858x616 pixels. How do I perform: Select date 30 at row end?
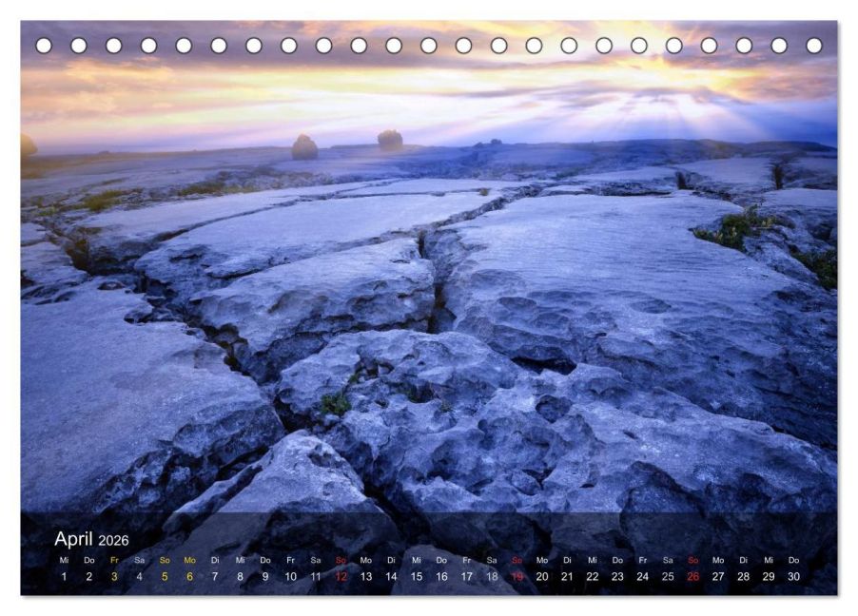794,576
